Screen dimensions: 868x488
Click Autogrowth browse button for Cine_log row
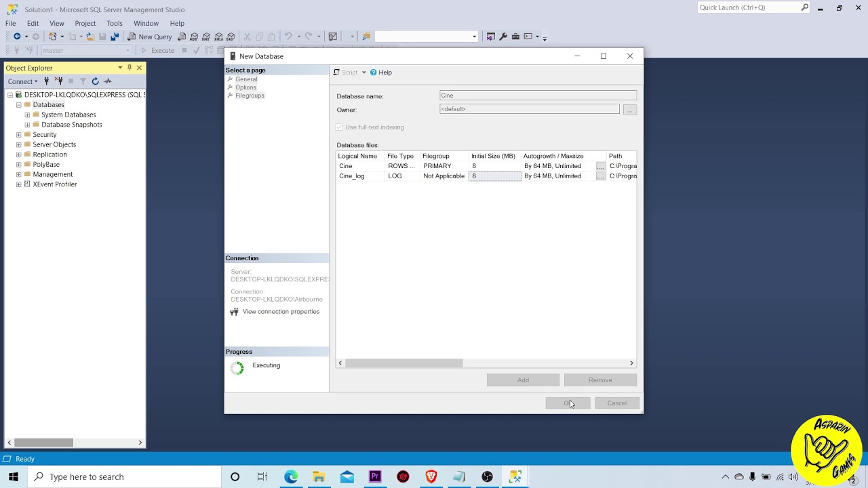coord(600,176)
